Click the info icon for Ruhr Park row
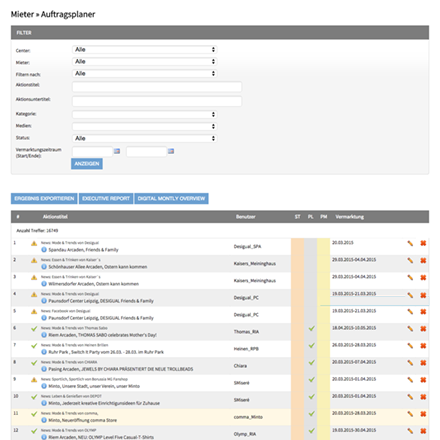 coord(44,352)
